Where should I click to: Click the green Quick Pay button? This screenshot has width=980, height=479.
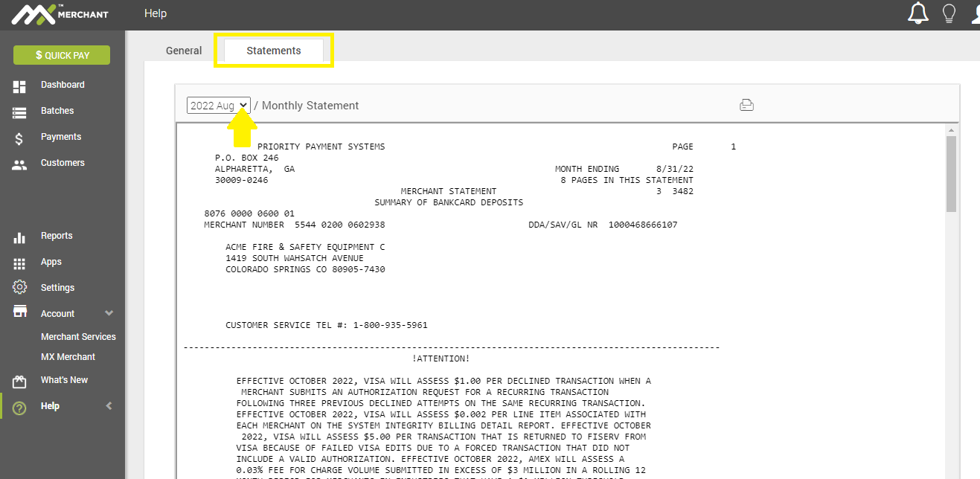point(62,55)
